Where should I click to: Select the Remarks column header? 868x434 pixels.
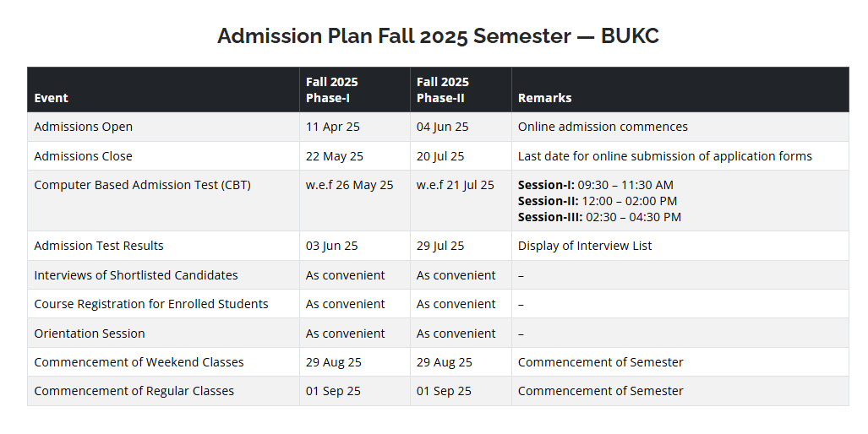pyautogui.click(x=544, y=98)
